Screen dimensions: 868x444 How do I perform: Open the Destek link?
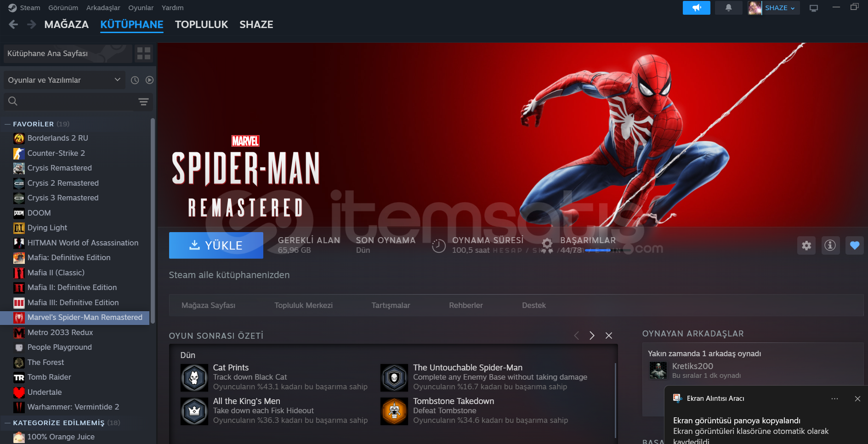point(534,305)
